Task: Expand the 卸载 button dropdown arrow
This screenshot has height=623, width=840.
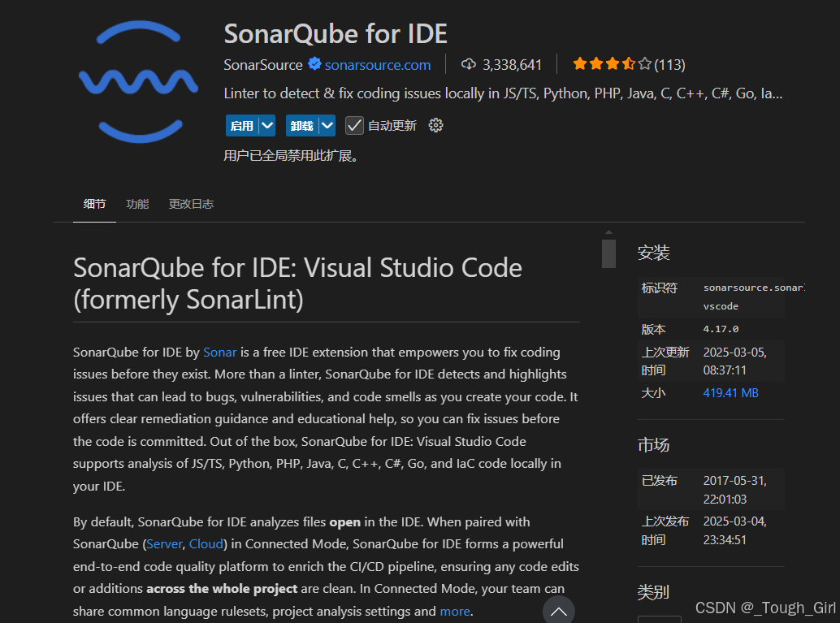Action: pyautogui.click(x=327, y=125)
